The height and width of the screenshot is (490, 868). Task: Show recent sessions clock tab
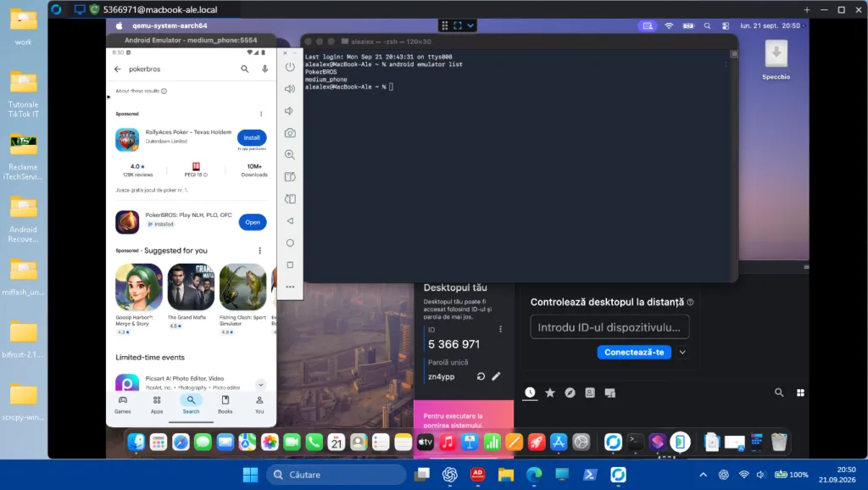(x=530, y=393)
